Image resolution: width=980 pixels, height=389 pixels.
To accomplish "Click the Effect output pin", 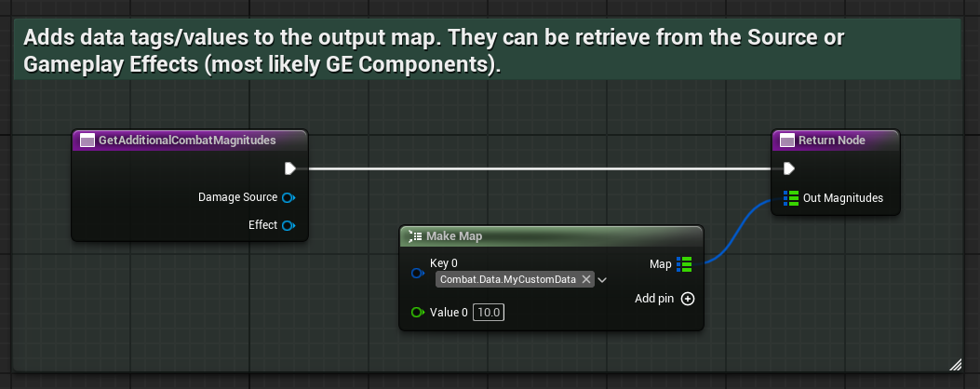I will (x=289, y=225).
